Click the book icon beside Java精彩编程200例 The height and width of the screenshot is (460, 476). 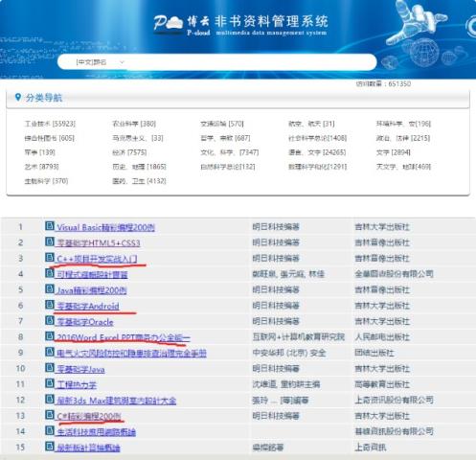point(50,288)
